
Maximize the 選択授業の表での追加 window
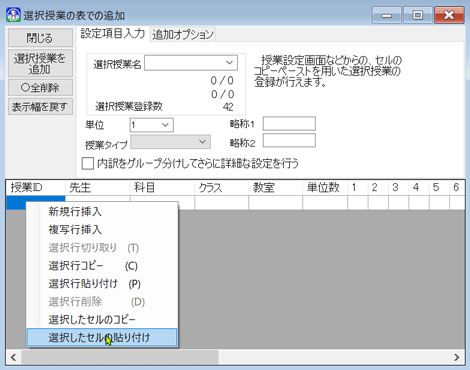coord(418,15)
